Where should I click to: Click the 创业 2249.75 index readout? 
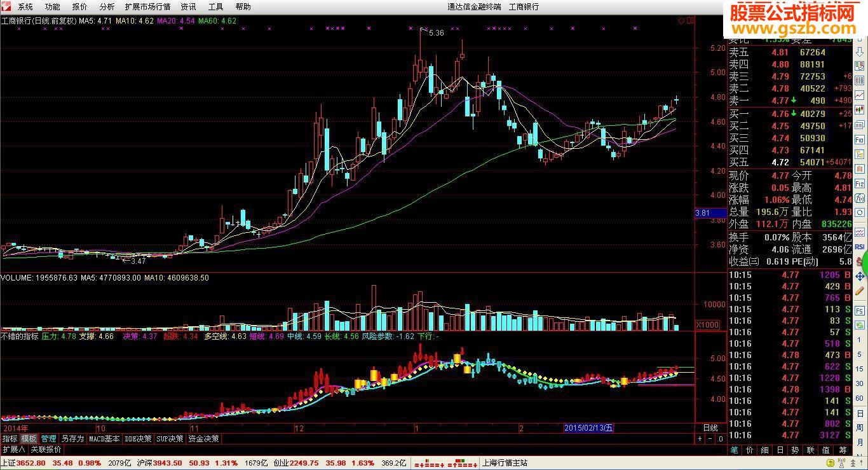pos(295,463)
